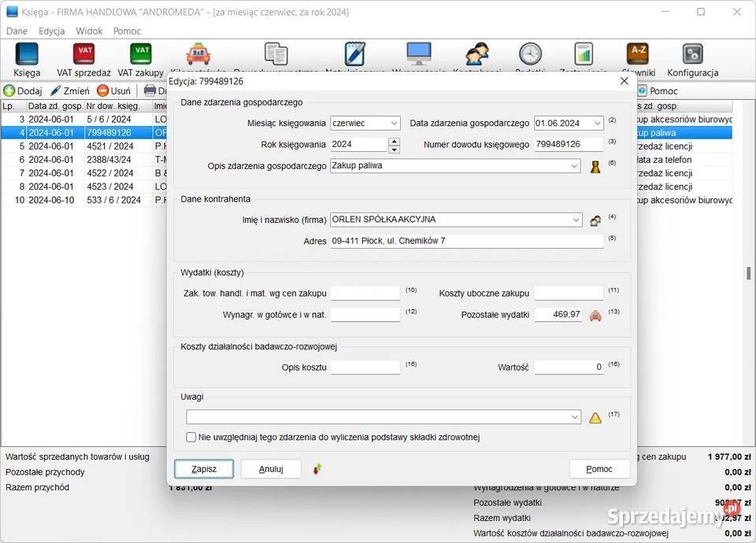
Task: Increase Rok księgowania with up arrow
Action: (395, 141)
